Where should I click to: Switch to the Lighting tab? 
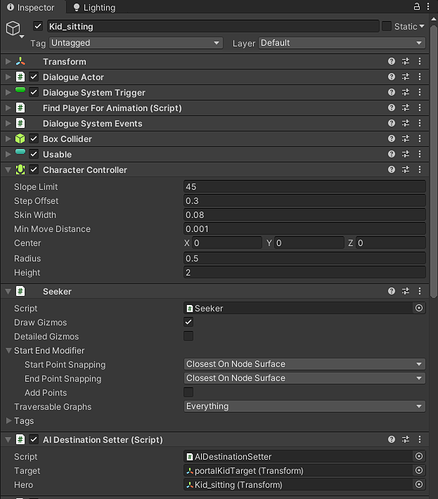click(x=94, y=7)
